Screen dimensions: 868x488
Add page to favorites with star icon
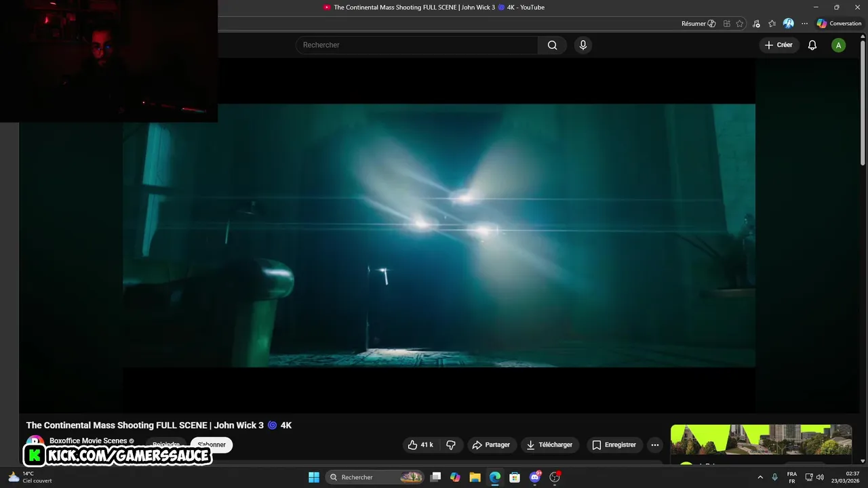740,24
